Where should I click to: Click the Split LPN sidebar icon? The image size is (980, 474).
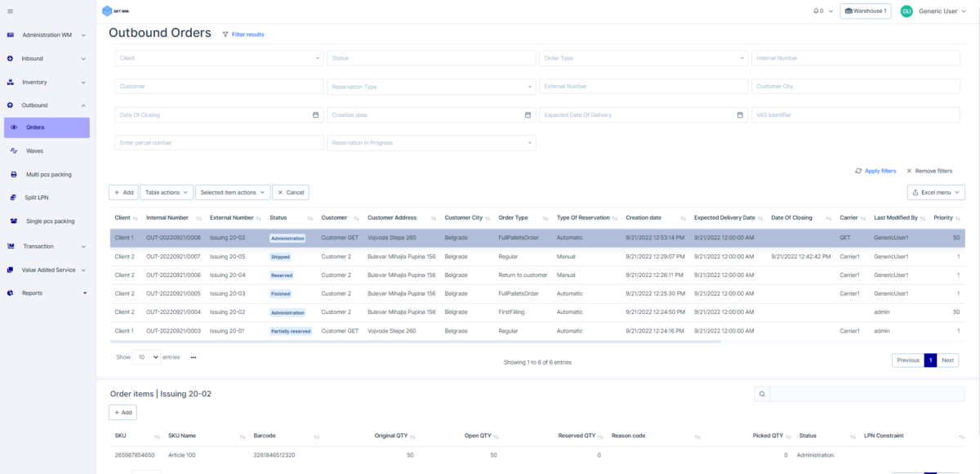point(15,198)
